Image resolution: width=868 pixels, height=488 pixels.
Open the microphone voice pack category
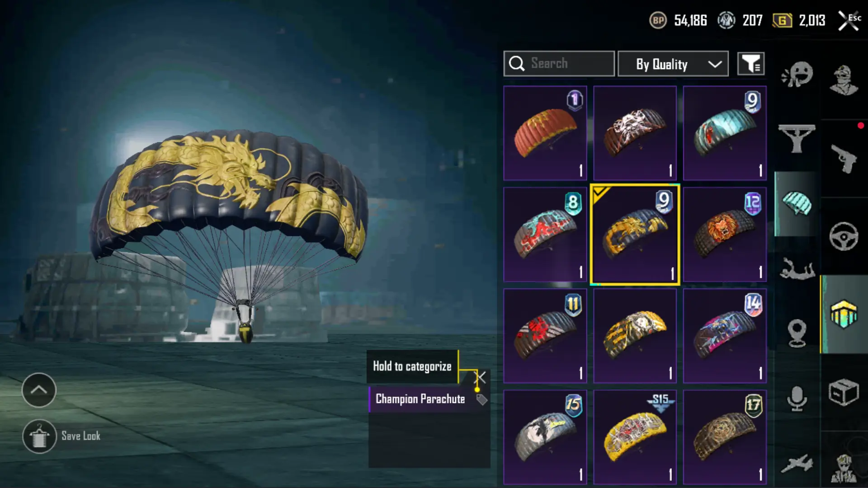pos(797,399)
